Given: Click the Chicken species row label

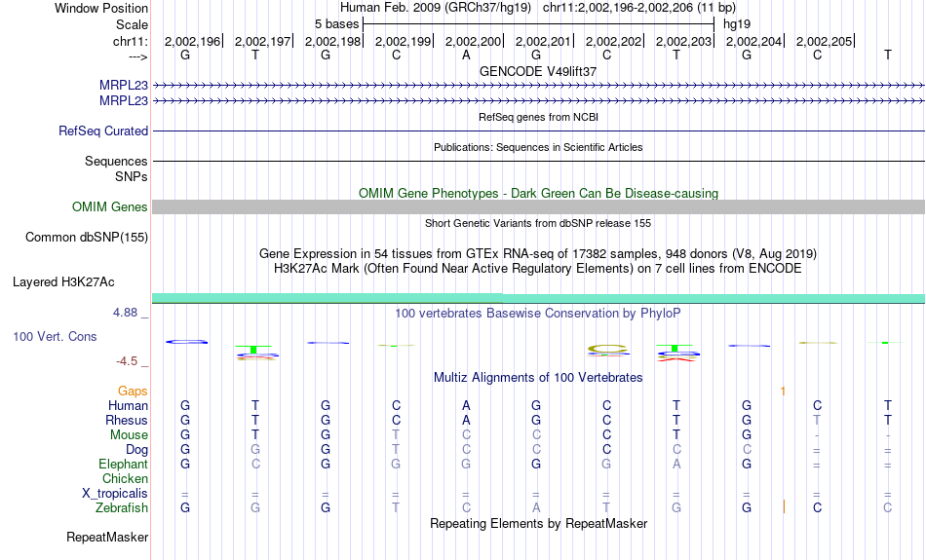Looking at the screenshot, I should (x=125, y=478).
